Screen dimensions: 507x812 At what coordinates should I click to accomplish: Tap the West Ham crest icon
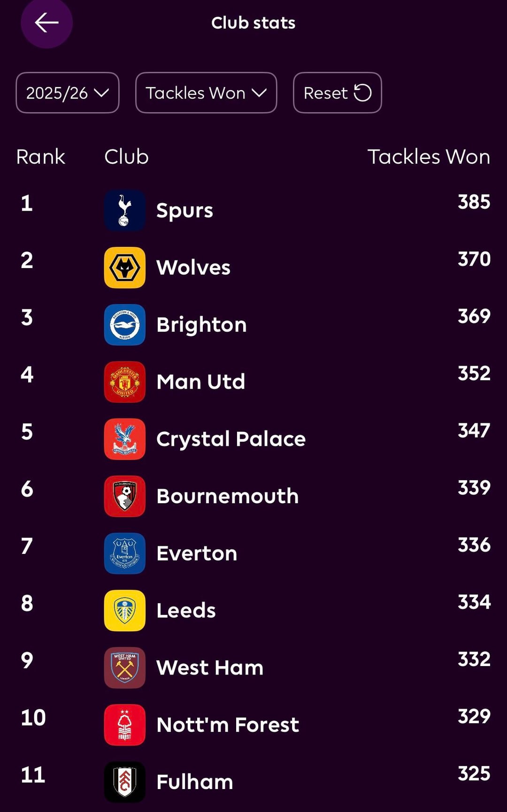tap(125, 668)
